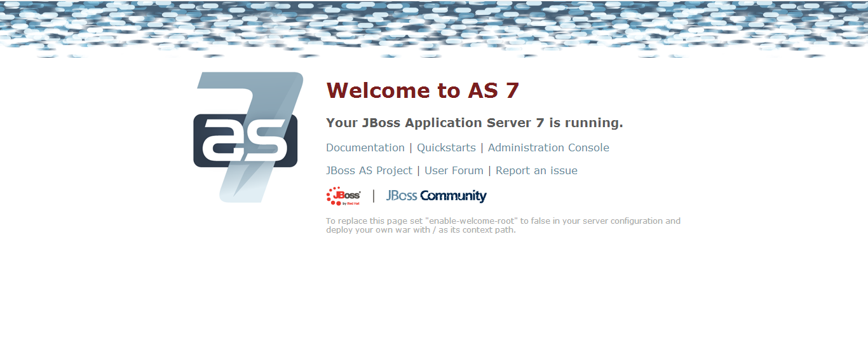Click the 'enable-welcome-root' instruction text
The height and width of the screenshot is (342, 868).
click(x=503, y=226)
